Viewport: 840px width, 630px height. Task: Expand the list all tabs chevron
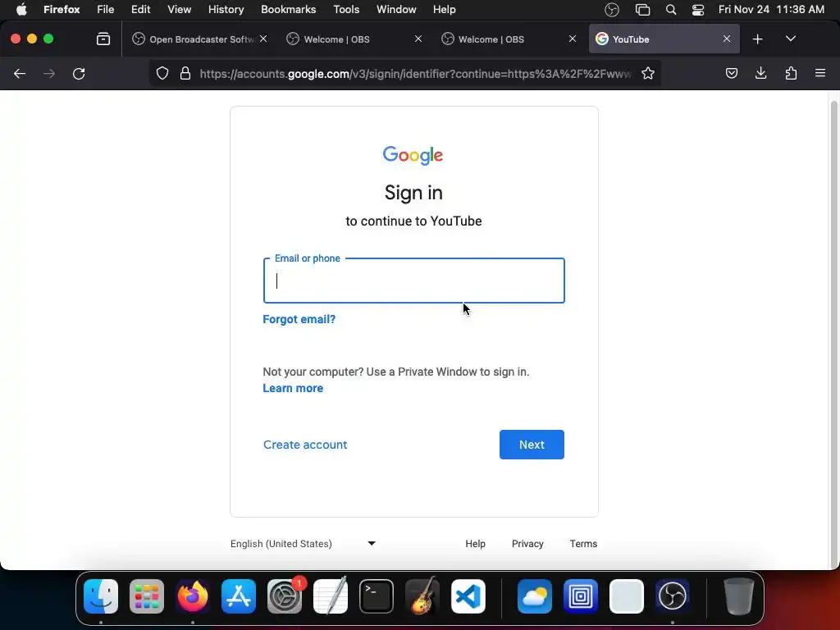click(790, 39)
